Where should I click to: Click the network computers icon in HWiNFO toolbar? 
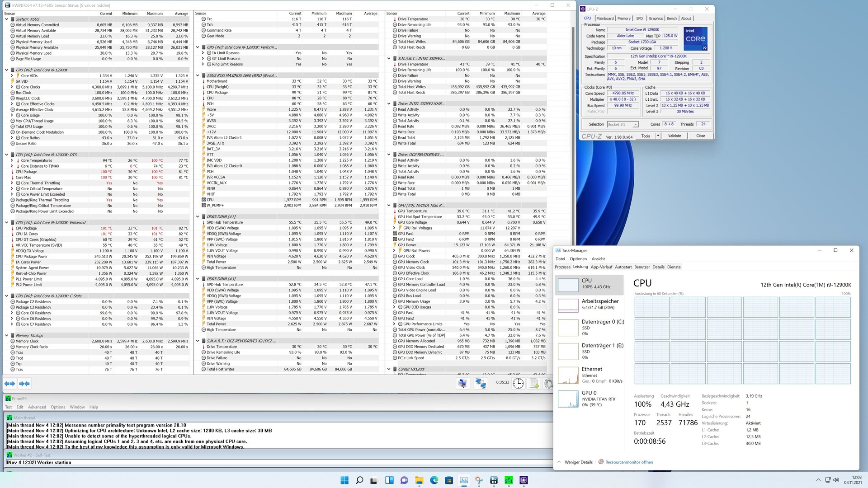click(x=480, y=384)
